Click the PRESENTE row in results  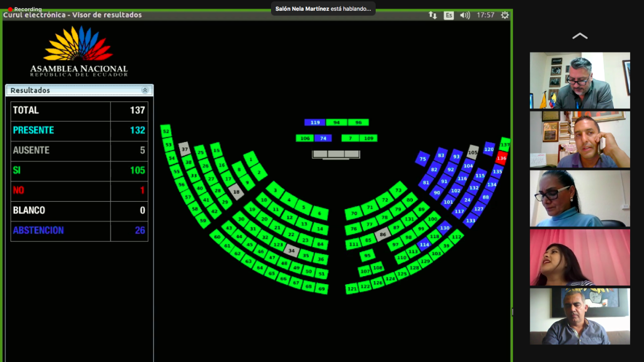[79, 130]
